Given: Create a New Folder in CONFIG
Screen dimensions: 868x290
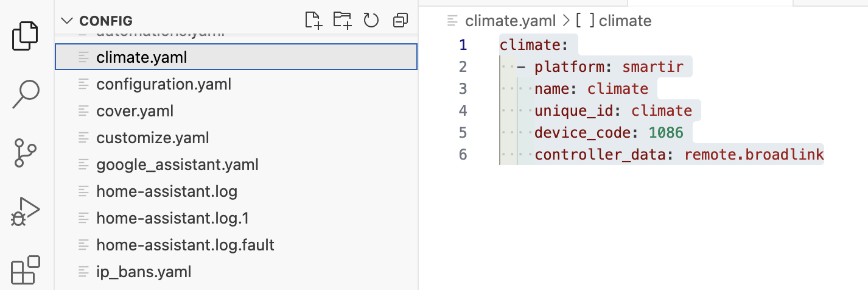Looking at the screenshot, I should coord(343,21).
